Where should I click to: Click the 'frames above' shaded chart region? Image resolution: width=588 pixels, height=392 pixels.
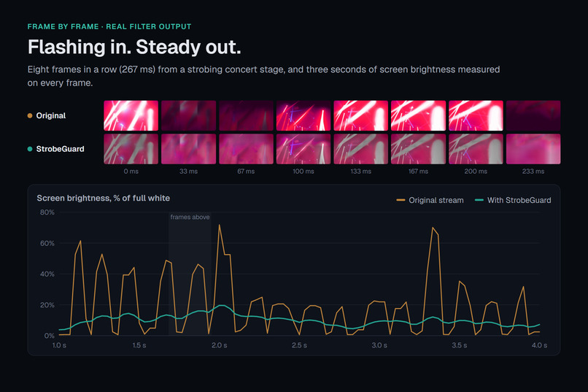coord(190,274)
